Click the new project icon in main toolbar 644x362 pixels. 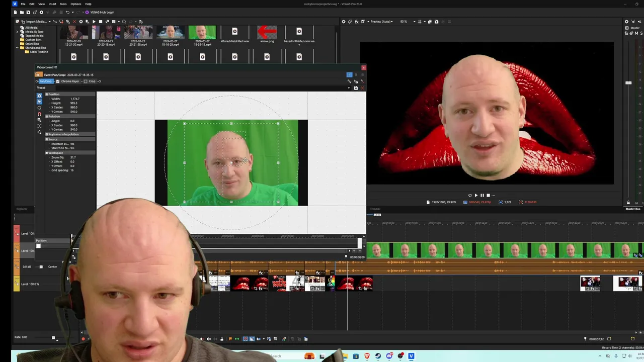coord(15,12)
